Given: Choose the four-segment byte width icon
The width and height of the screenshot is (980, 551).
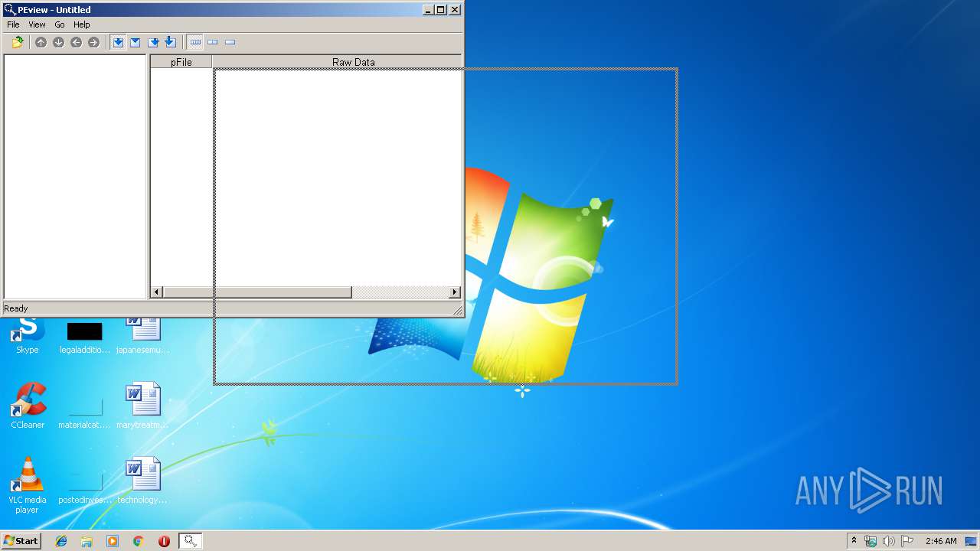Looking at the screenshot, I should pos(195,42).
